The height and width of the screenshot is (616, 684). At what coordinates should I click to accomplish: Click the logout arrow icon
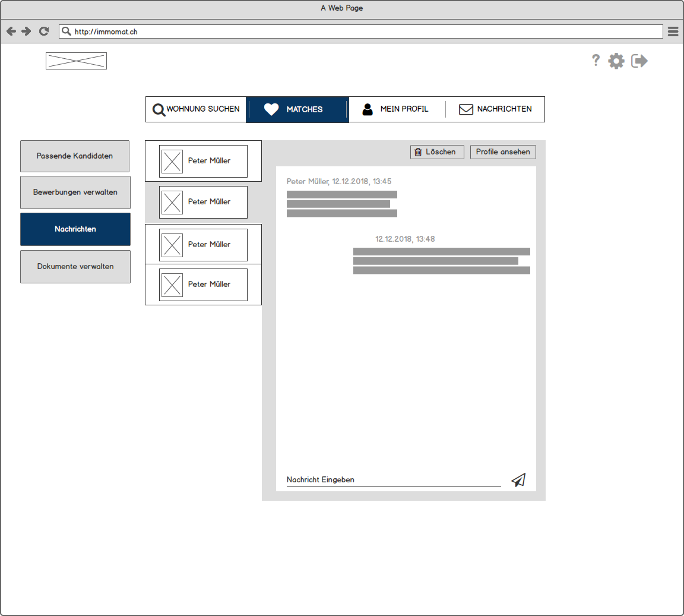639,61
